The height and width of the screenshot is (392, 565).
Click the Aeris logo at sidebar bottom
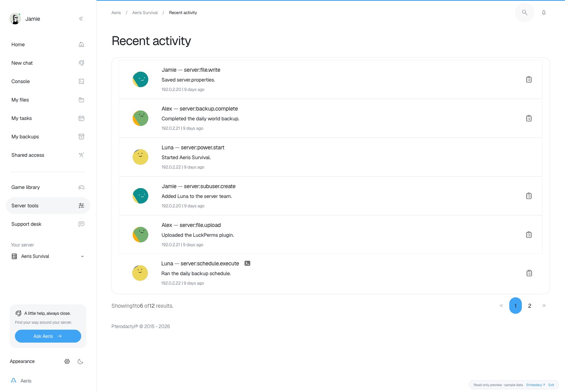pos(21,381)
